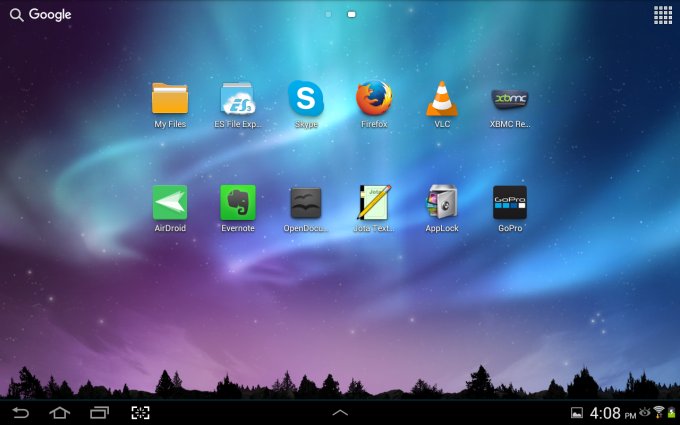
Task: Open recent apps overview
Action: tap(99, 412)
